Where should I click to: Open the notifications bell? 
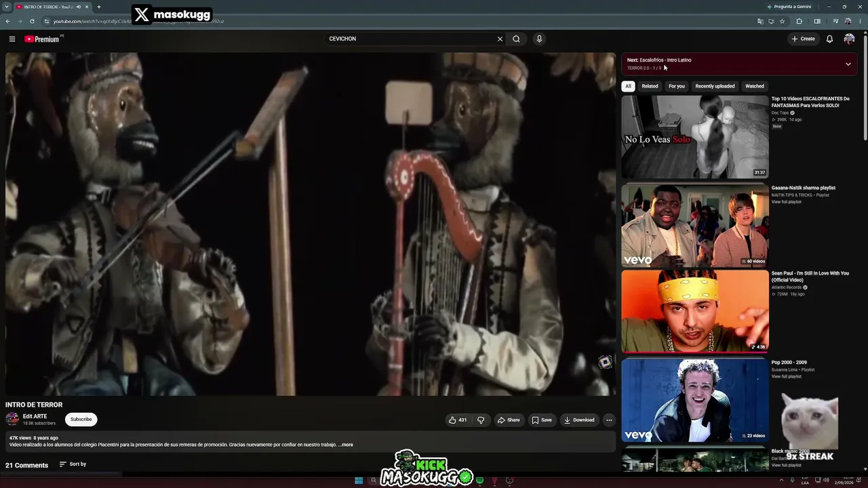coord(829,39)
